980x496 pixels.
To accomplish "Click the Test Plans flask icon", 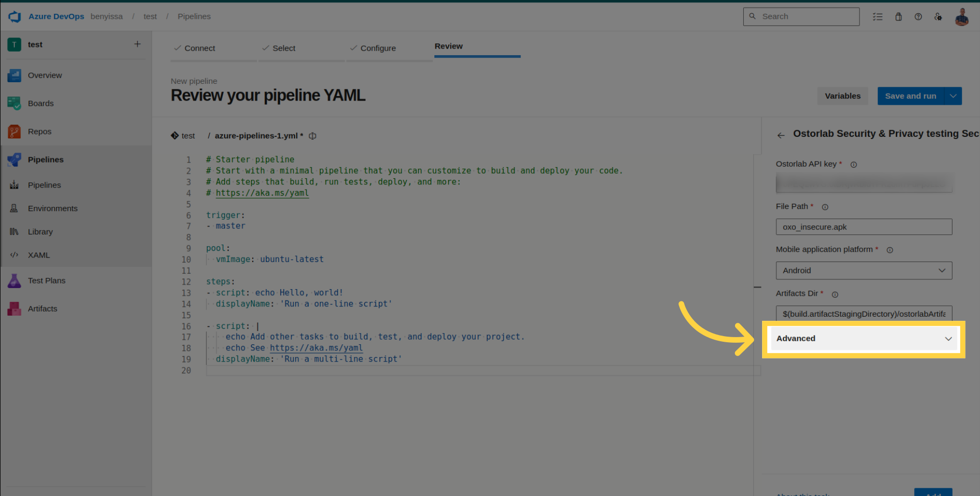I will [14, 280].
